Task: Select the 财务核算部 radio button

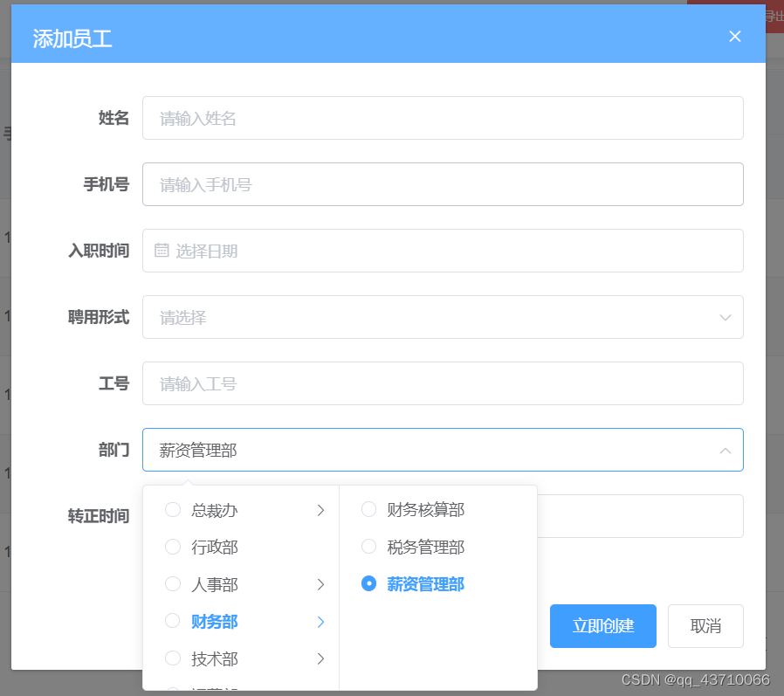Action: [368, 510]
